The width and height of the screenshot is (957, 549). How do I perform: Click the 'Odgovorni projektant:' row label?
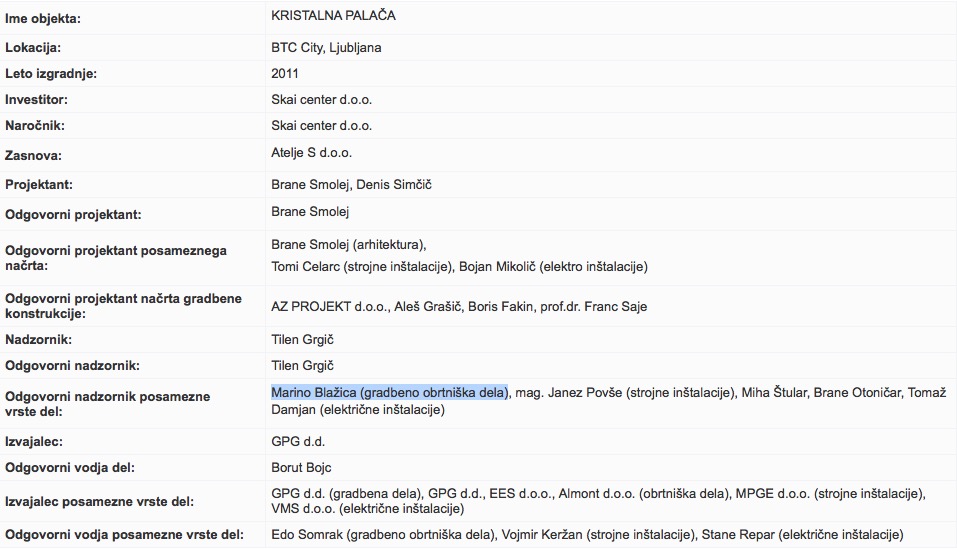coord(73,215)
